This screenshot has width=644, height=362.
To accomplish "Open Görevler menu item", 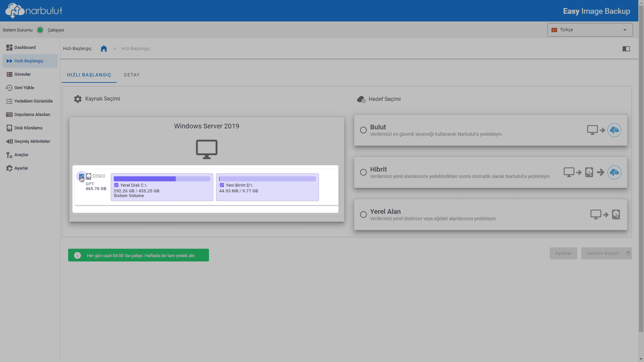I will coord(22,74).
